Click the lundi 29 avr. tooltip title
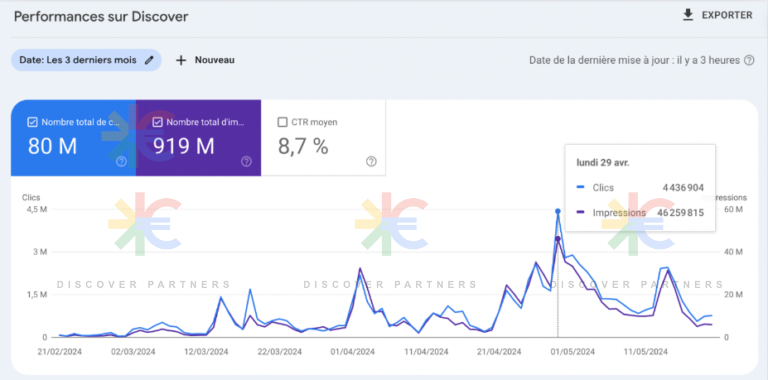Image resolution: width=768 pixels, height=380 pixels. pyautogui.click(x=603, y=163)
